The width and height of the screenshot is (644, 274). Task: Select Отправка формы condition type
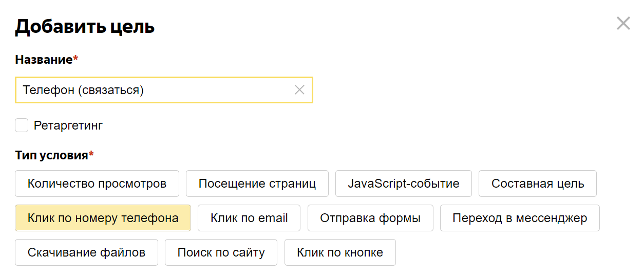tap(370, 218)
